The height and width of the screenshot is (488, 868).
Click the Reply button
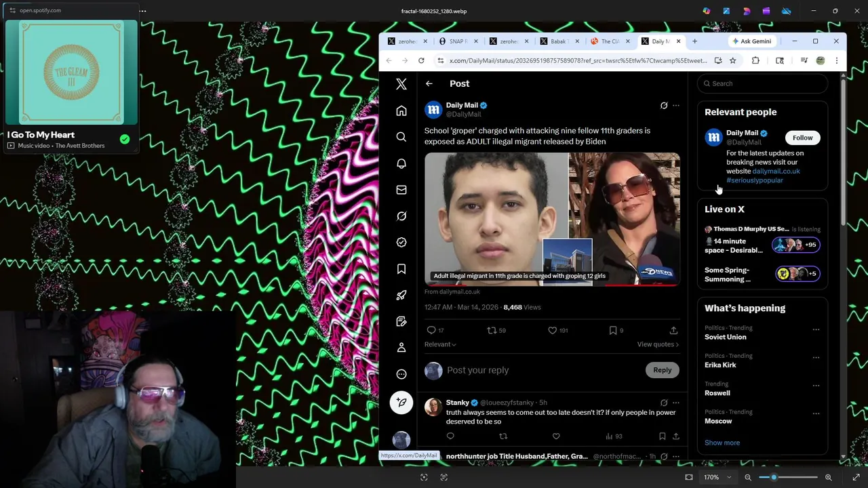(663, 370)
